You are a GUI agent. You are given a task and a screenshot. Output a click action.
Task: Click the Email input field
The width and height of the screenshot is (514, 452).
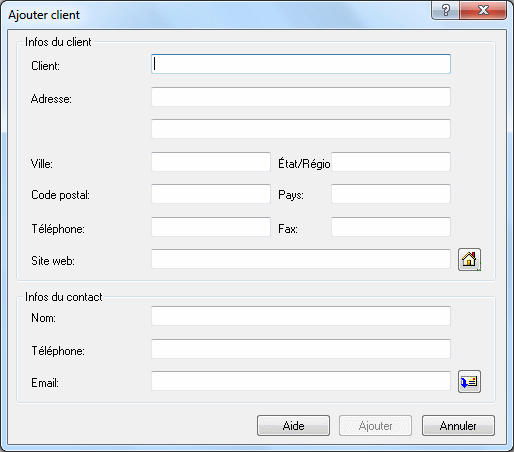coord(301,381)
